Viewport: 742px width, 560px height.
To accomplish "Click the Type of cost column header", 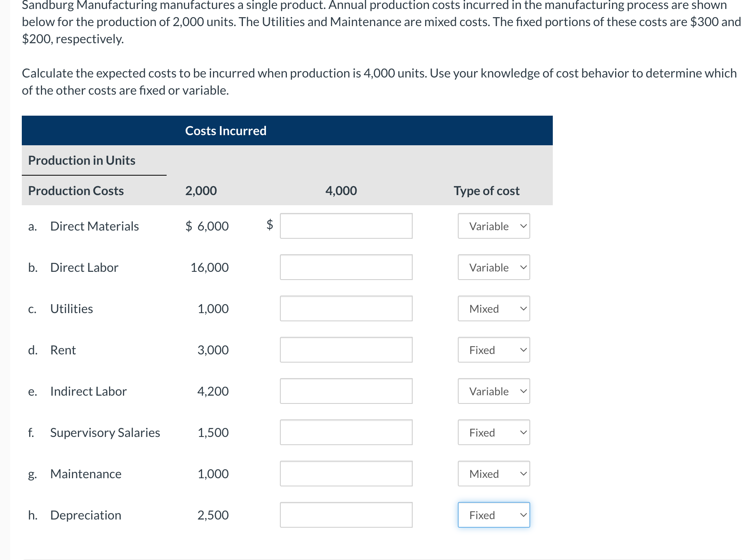I will click(x=487, y=191).
